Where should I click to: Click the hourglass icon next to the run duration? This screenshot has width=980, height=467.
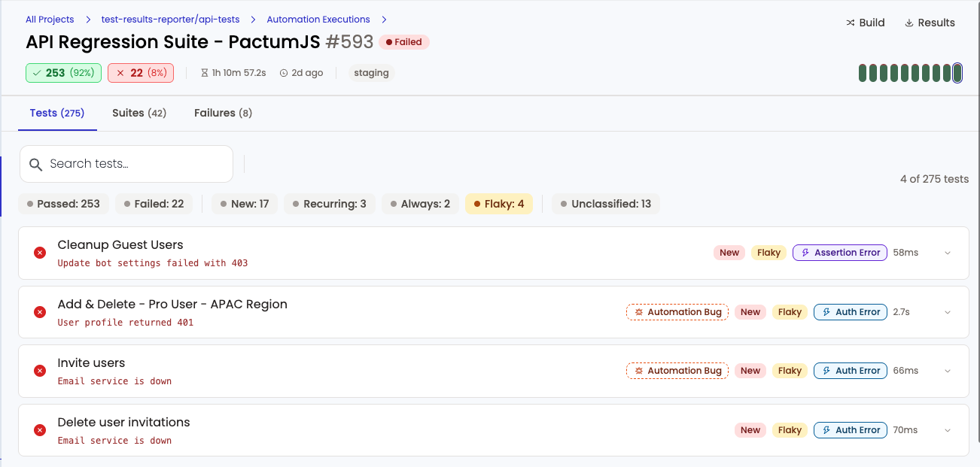click(x=204, y=72)
